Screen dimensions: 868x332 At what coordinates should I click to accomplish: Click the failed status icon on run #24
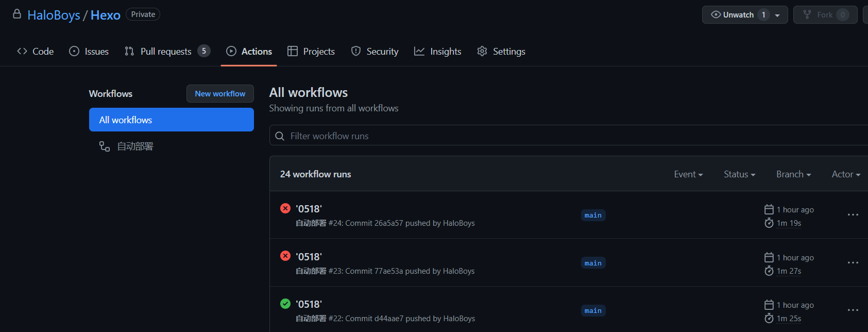(285, 208)
